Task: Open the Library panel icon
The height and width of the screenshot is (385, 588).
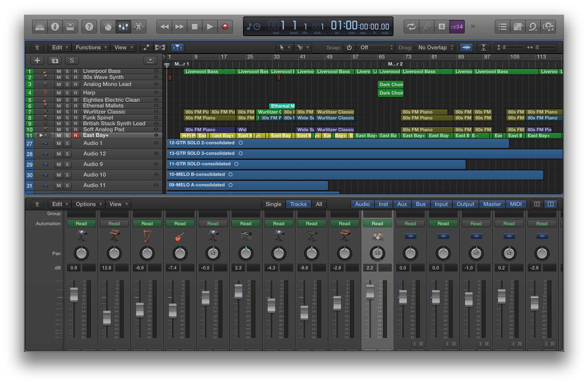Action: click(x=39, y=27)
